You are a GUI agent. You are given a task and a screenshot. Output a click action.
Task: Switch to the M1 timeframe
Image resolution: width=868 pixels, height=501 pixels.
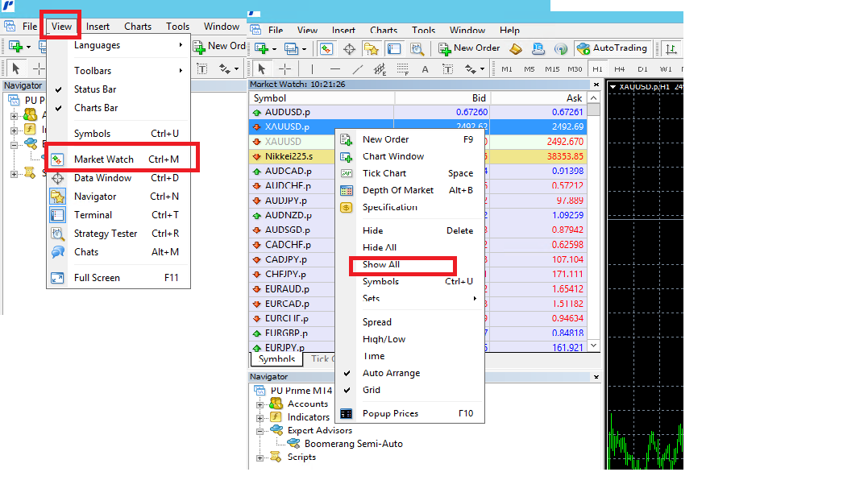point(506,69)
